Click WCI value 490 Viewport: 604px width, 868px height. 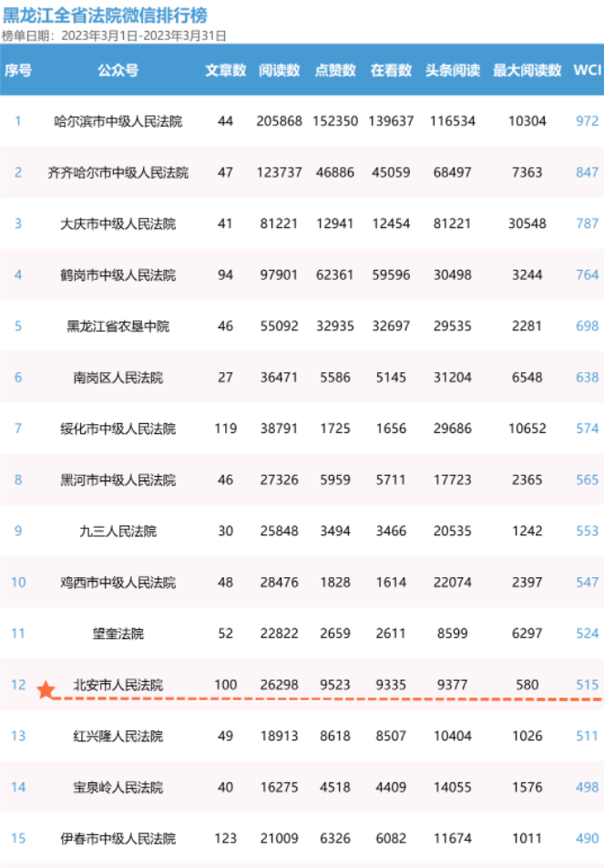coord(587,838)
